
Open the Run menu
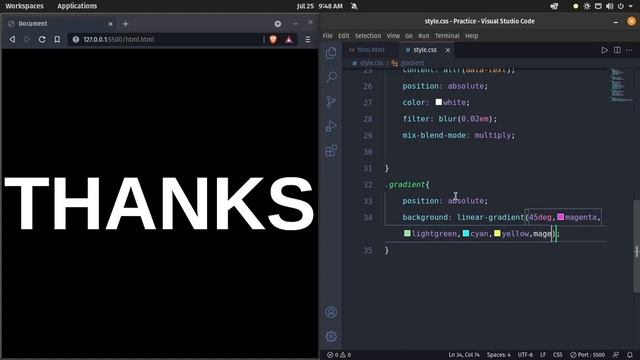pos(424,36)
